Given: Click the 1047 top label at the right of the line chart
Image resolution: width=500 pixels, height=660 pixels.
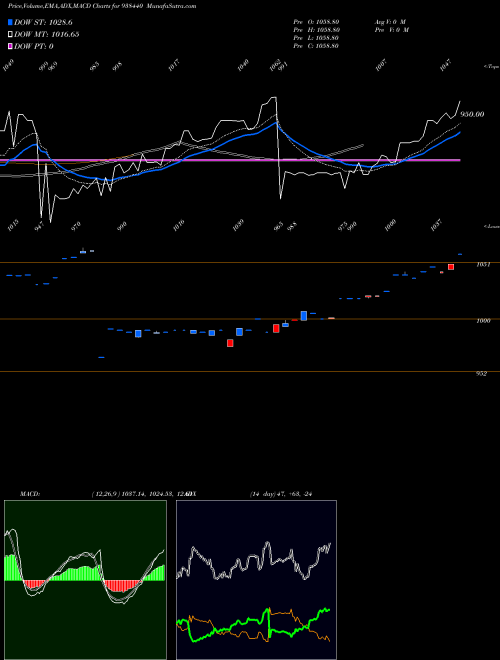Looking at the screenshot, I should (x=445, y=66).
